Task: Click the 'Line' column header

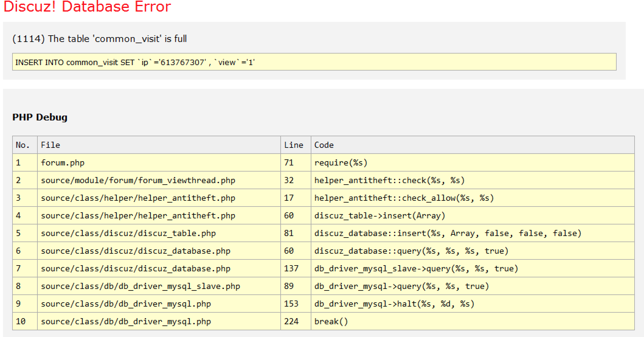Action: pyautogui.click(x=296, y=145)
